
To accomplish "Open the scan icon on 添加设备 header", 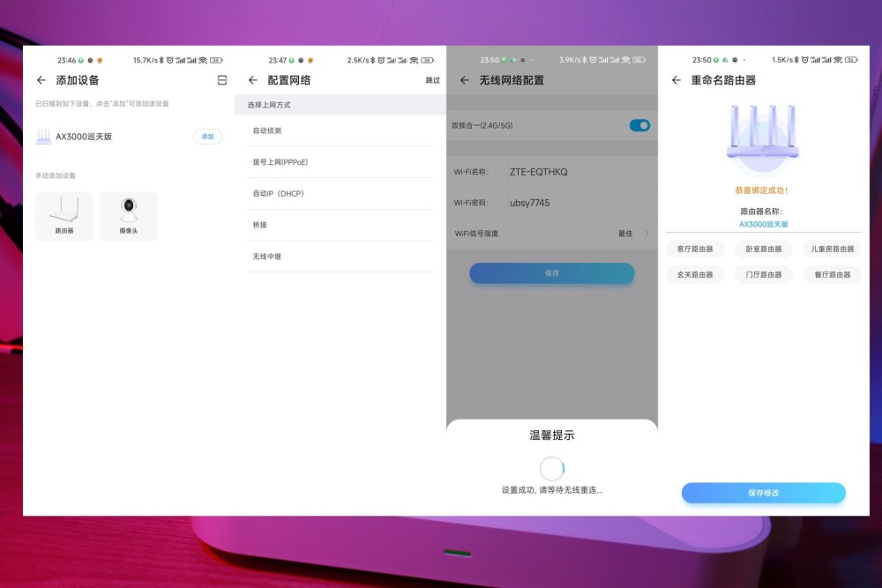I will tap(222, 80).
